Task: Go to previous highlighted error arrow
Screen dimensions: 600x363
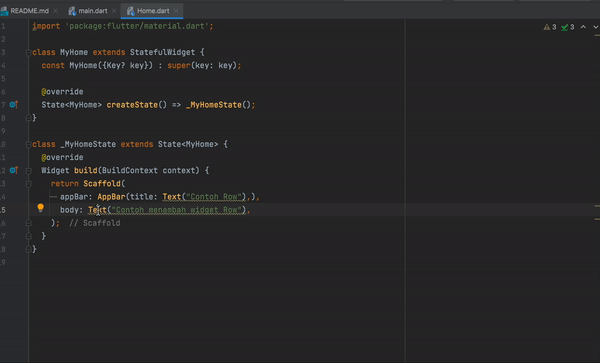Action: (583, 27)
